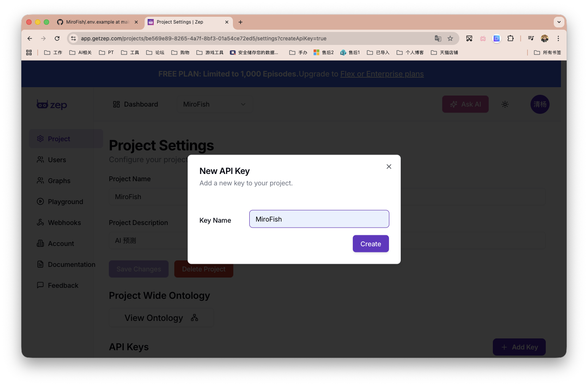Click the Graphs sidebar icon
This screenshot has height=386, width=588.
coord(40,180)
